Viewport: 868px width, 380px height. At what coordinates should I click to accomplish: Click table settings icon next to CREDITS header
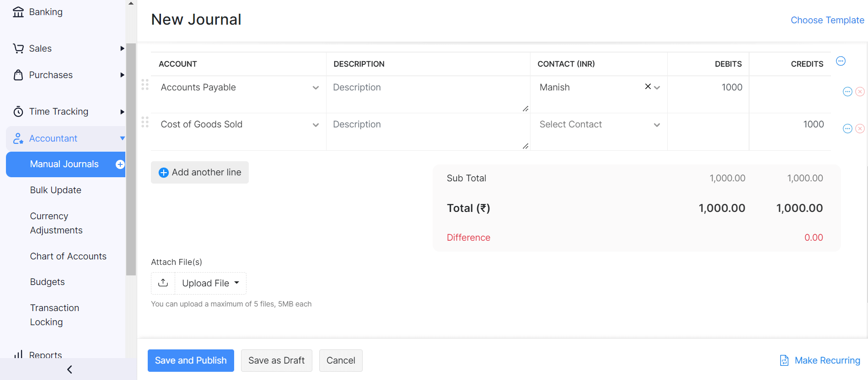(x=841, y=61)
